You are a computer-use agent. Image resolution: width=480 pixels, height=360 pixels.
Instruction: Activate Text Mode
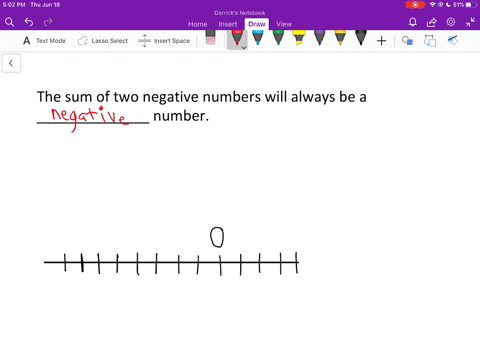tap(44, 41)
